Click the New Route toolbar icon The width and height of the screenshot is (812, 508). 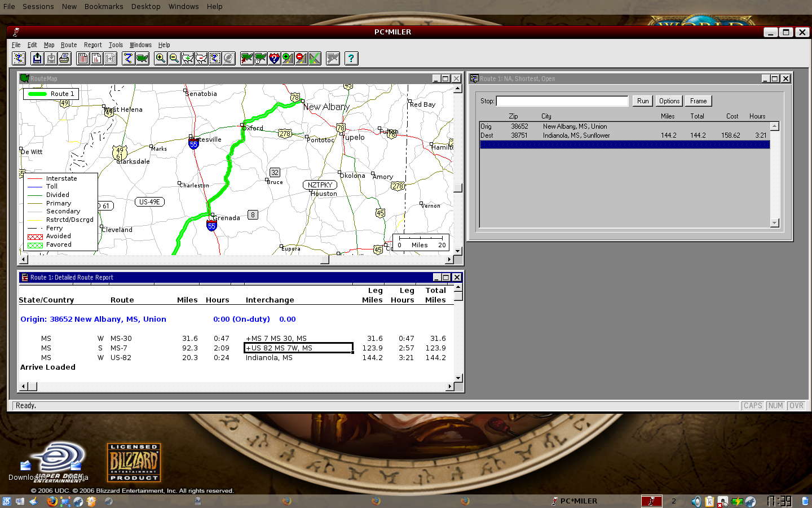[19, 58]
